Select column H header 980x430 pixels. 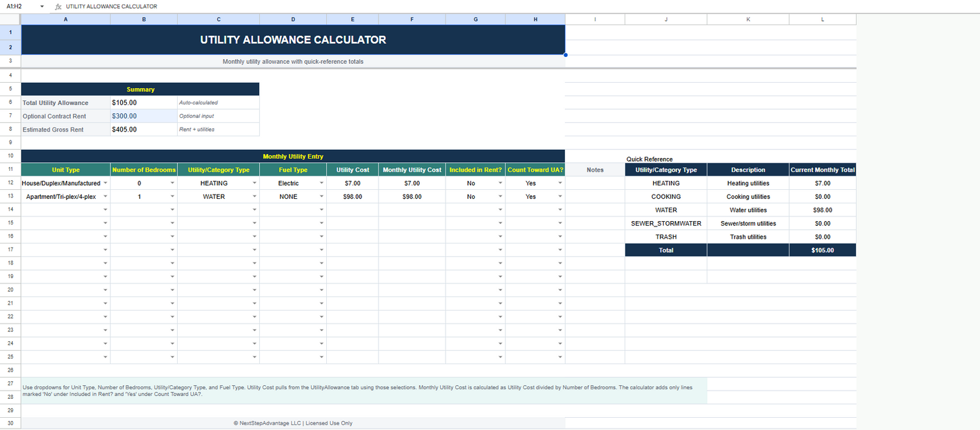tap(535, 19)
